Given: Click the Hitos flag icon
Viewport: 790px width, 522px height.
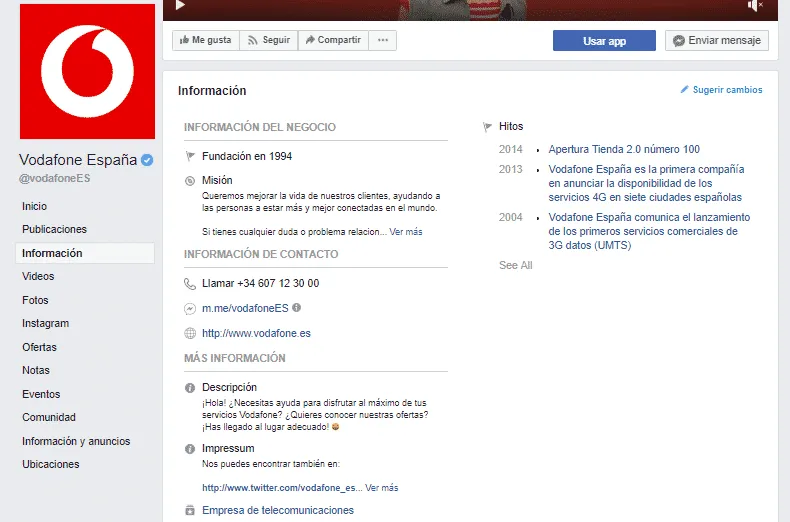Looking at the screenshot, I should point(487,127).
